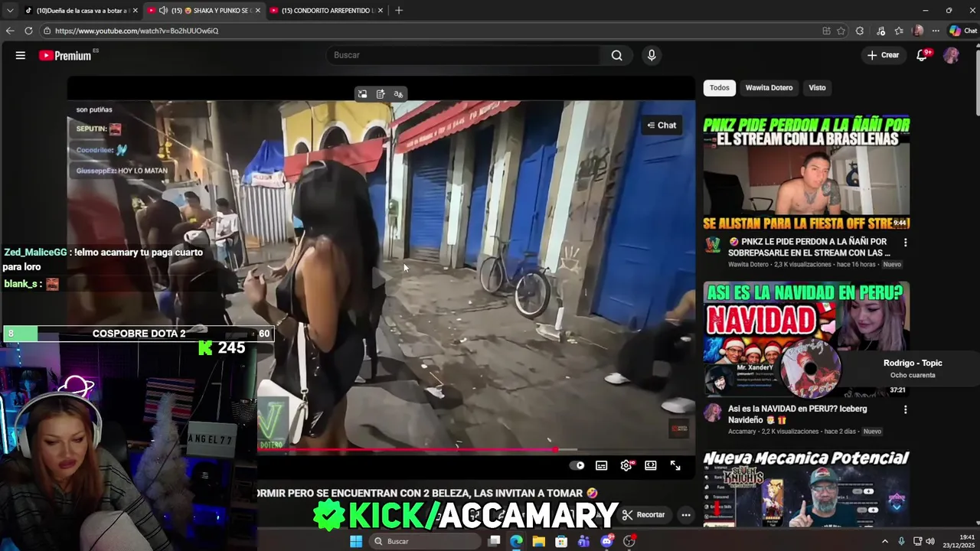Open options menu for NAVIDAD en PERU video
Viewport: 980px width, 551px height.
coord(905,409)
